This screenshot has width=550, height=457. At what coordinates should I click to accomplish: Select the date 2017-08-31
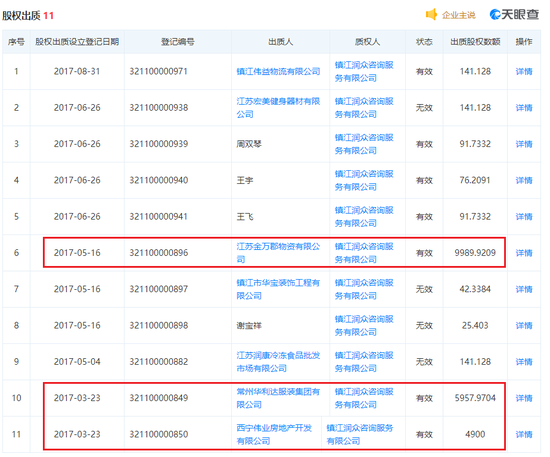[x=77, y=72]
